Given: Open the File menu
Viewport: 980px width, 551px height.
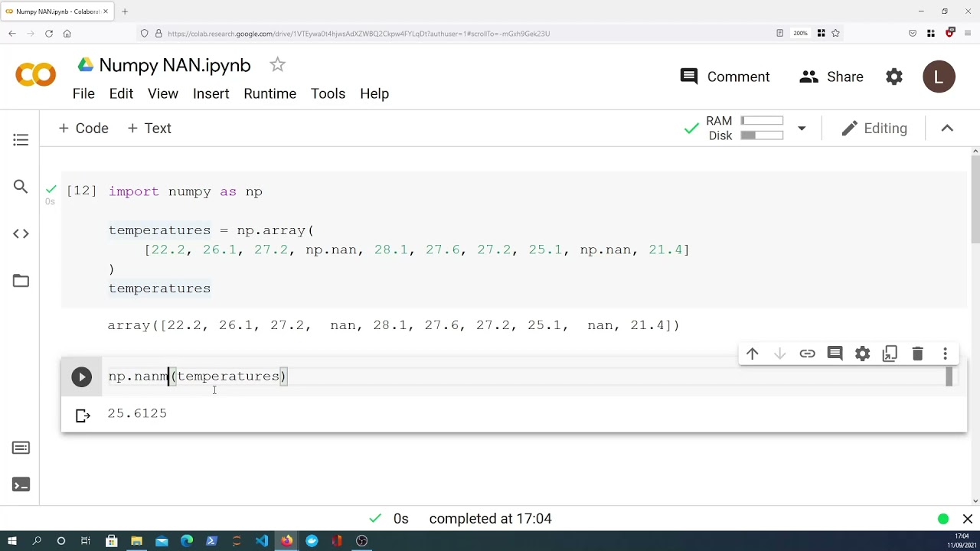Looking at the screenshot, I should [83, 93].
